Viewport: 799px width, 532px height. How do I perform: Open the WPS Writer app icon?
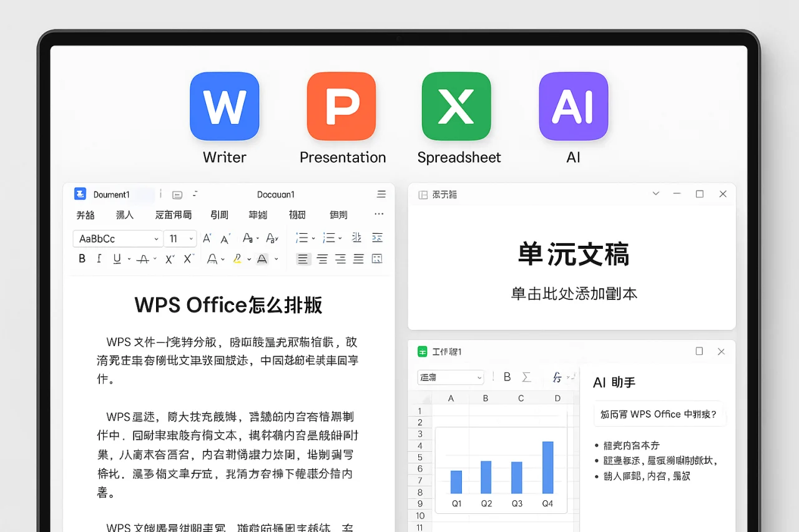tap(224, 105)
